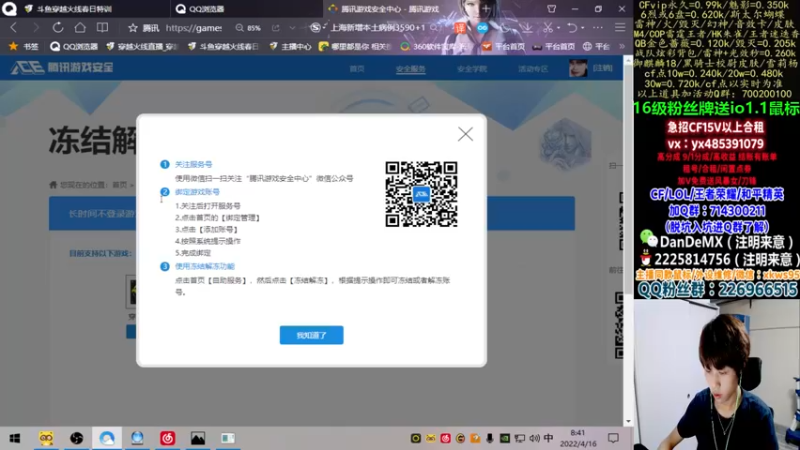
Task: Click the blue 我知道了 confirmation button
Action: 311,335
